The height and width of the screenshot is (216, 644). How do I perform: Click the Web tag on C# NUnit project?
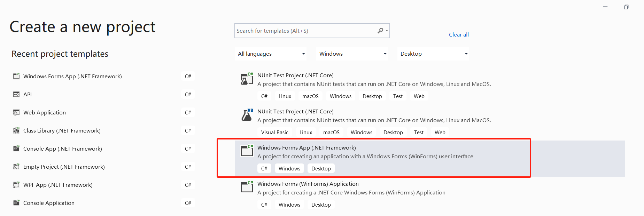pos(419,96)
